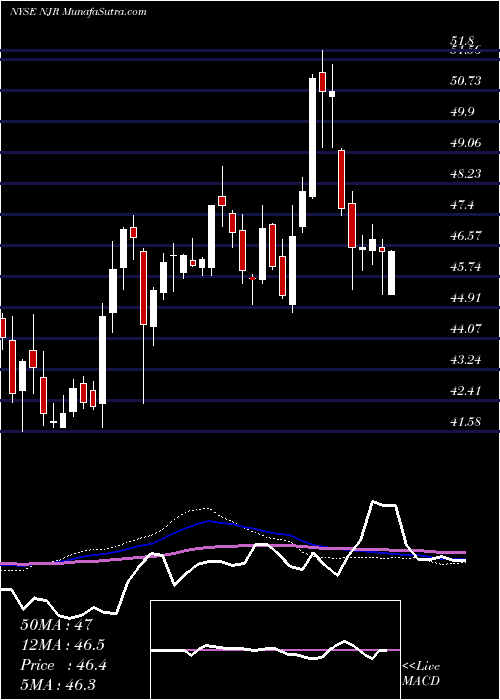Click the 48.23 price axis label

coord(466,174)
